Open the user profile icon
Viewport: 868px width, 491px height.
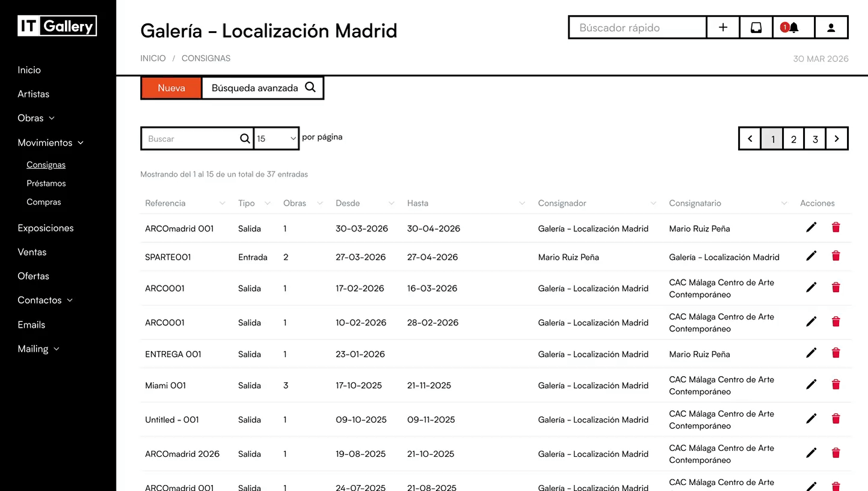[831, 28]
